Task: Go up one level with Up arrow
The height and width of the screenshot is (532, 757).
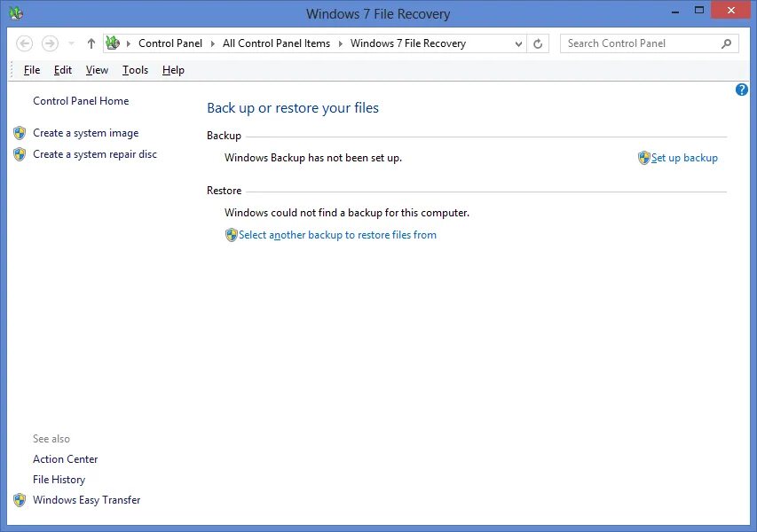Action: (x=91, y=43)
